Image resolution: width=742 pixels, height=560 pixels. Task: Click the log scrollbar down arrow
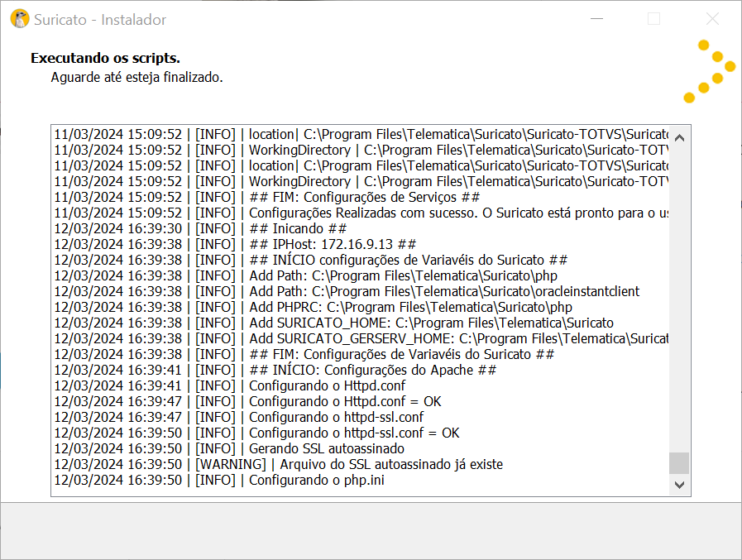679,485
